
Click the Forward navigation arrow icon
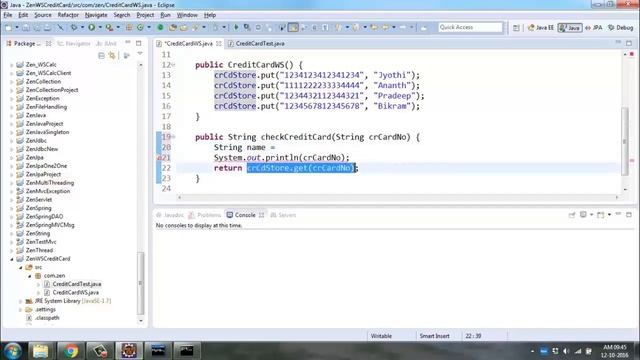click(x=402, y=27)
